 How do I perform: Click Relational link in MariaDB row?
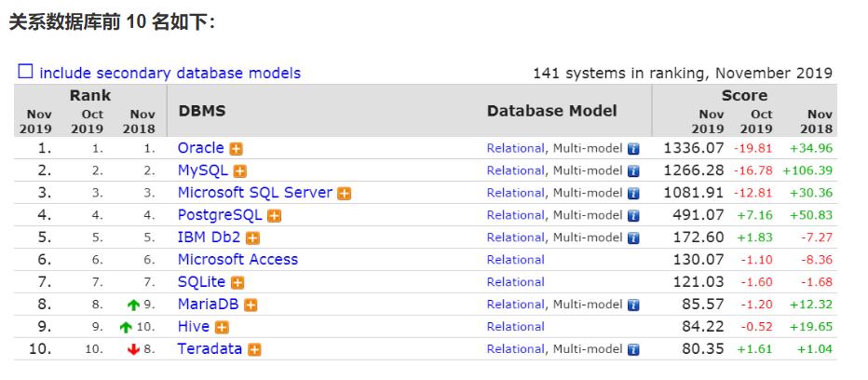click(x=515, y=305)
